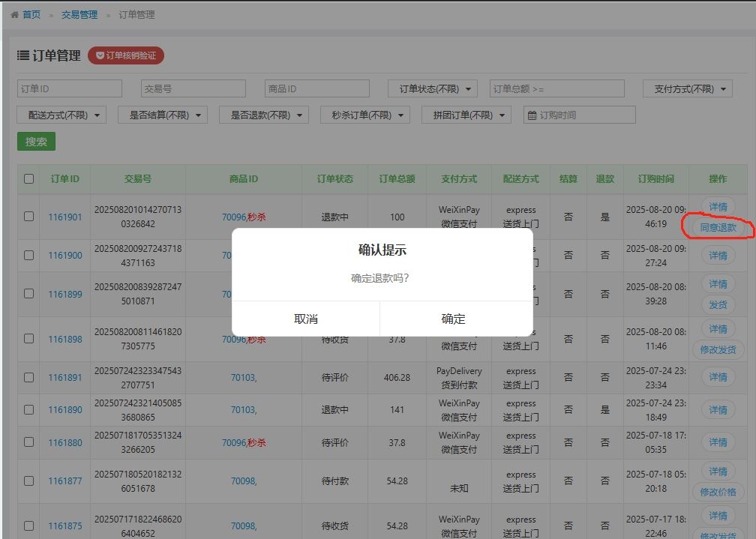Click product ID 70103 in order 1161891 row
Viewport: 756px width, 539px height.
pyautogui.click(x=243, y=378)
